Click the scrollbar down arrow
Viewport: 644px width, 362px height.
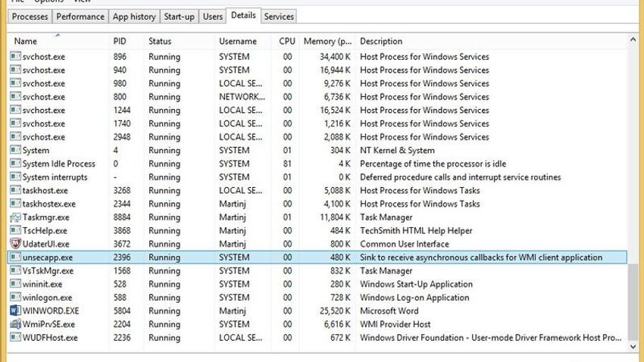(633, 347)
